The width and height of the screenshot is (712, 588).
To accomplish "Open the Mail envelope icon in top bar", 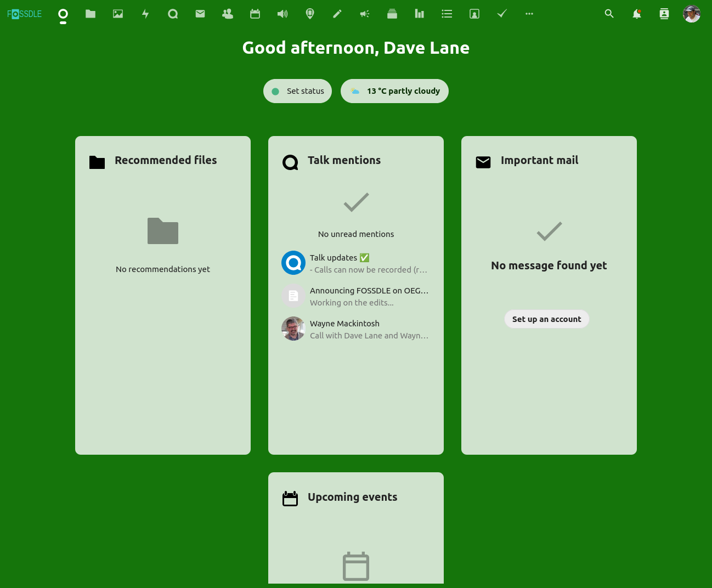I will (x=200, y=14).
